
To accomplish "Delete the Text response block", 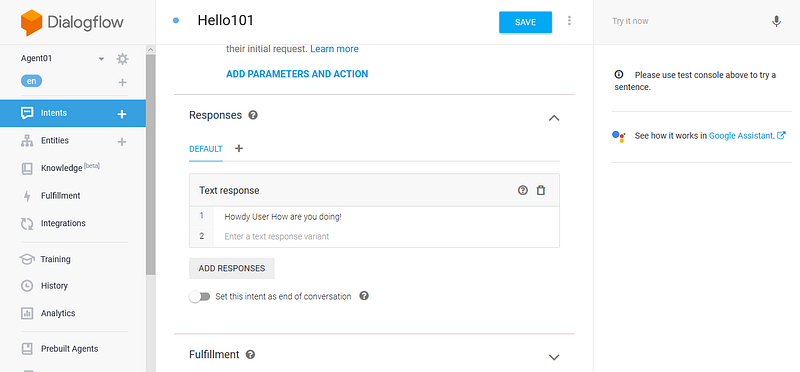I will pyautogui.click(x=541, y=190).
